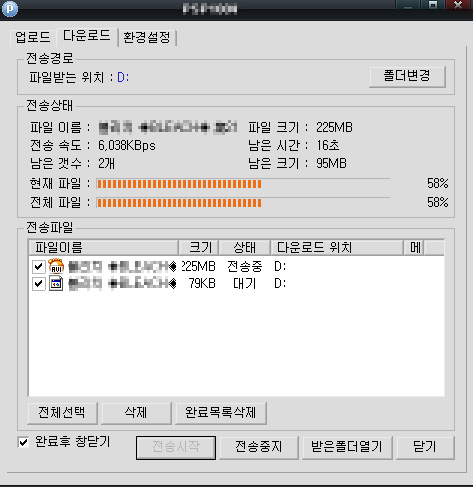
Task: Click the 크기 column header
Action: (199, 248)
